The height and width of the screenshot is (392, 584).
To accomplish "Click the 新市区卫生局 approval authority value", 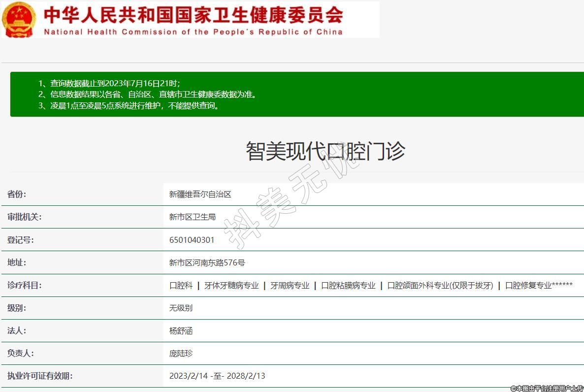I will [x=192, y=217].
